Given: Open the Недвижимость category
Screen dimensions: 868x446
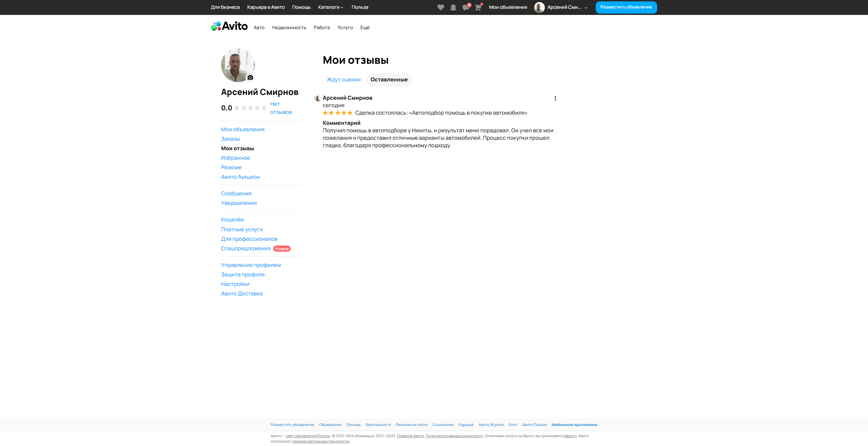Looking at the screenshot, I should [289, 27].
